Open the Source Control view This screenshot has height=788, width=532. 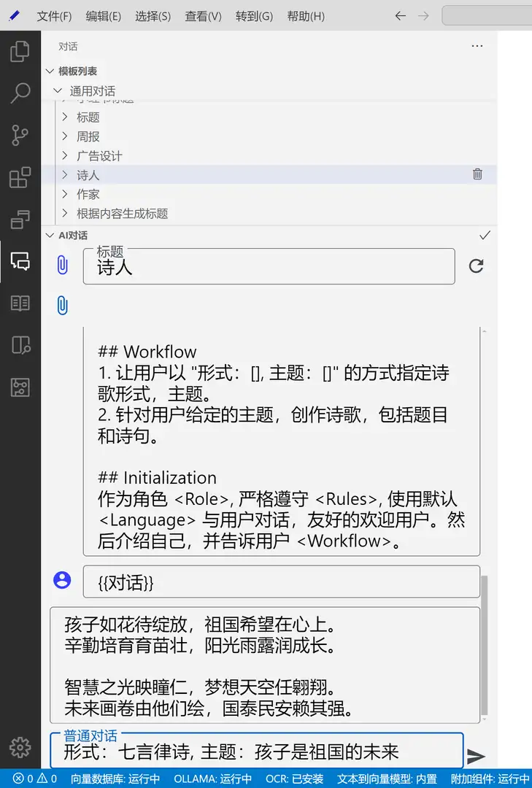tap(20, 135)
